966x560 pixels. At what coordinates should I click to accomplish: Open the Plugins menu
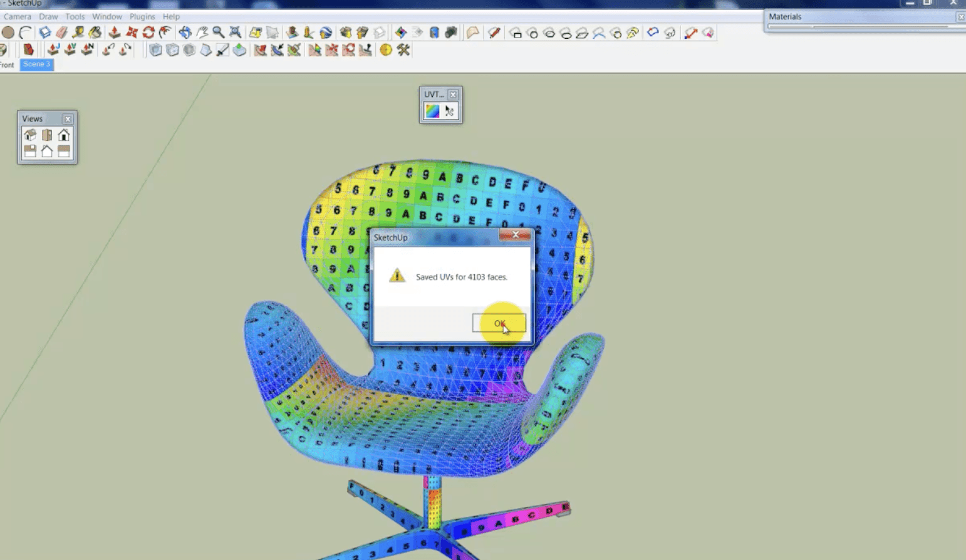(x=142, y=16)
